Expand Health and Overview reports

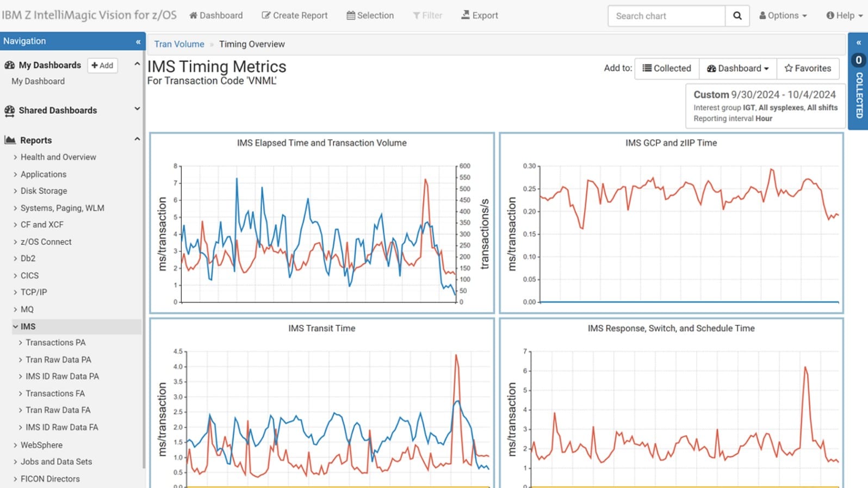click(15, 157)
